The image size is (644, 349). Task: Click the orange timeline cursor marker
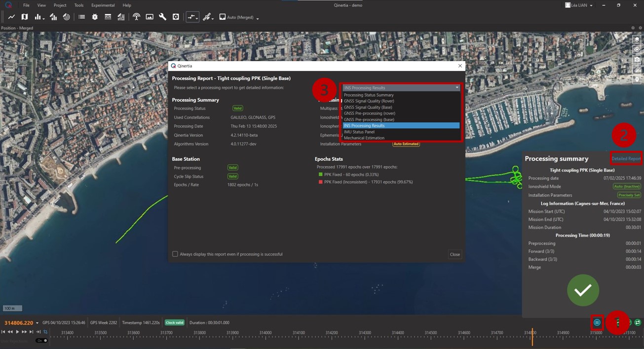tap(532, 338)
